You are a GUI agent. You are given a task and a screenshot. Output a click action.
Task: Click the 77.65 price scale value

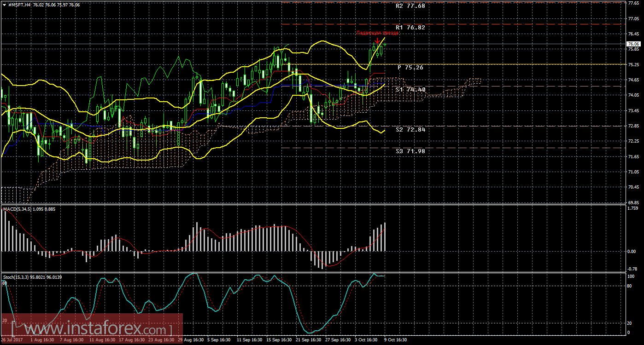click(x=633, y=3)
